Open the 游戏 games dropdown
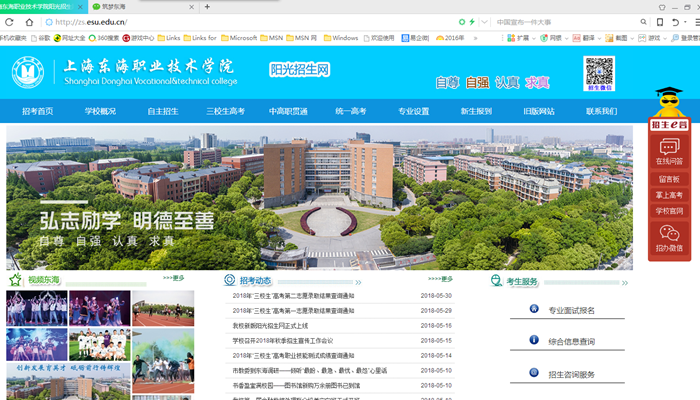The width and height of the screenshot is (700, 400). click(652, 38)
